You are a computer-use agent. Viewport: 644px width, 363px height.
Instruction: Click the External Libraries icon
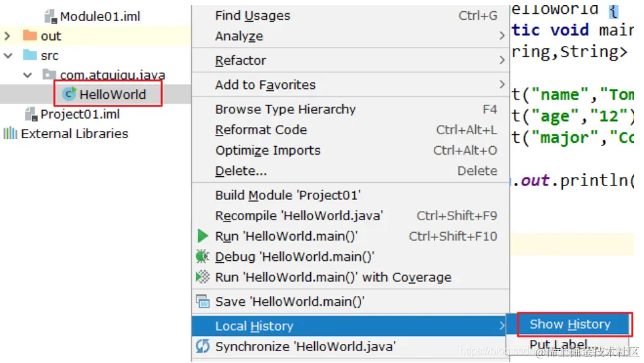(x=10, y=133)
